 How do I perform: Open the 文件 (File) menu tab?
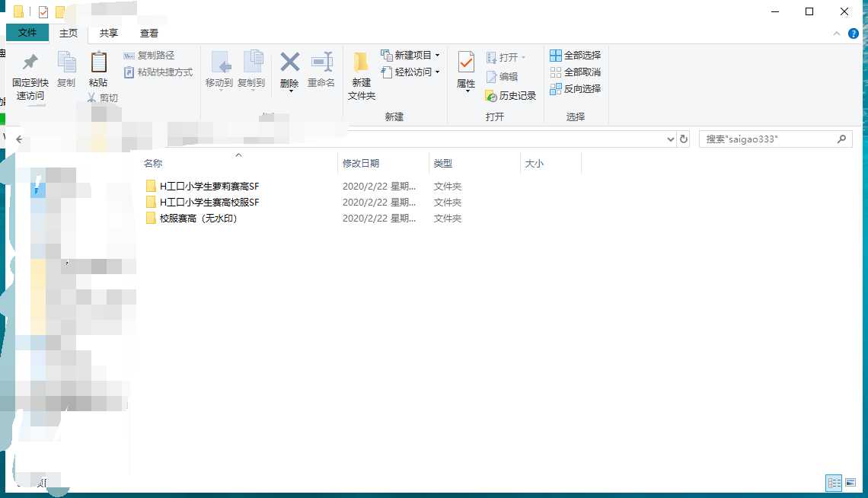[27, 33]
